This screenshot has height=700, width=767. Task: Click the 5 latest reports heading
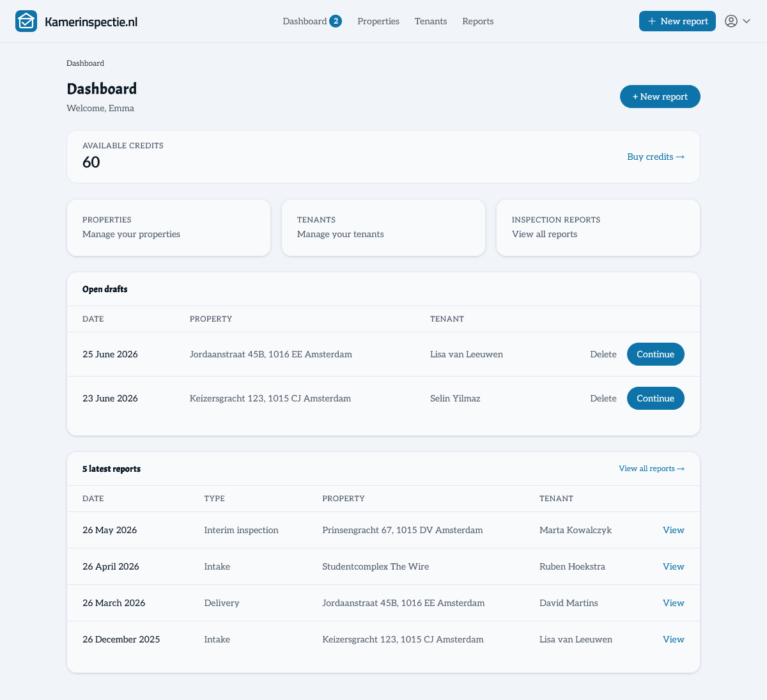click(111, 469)
